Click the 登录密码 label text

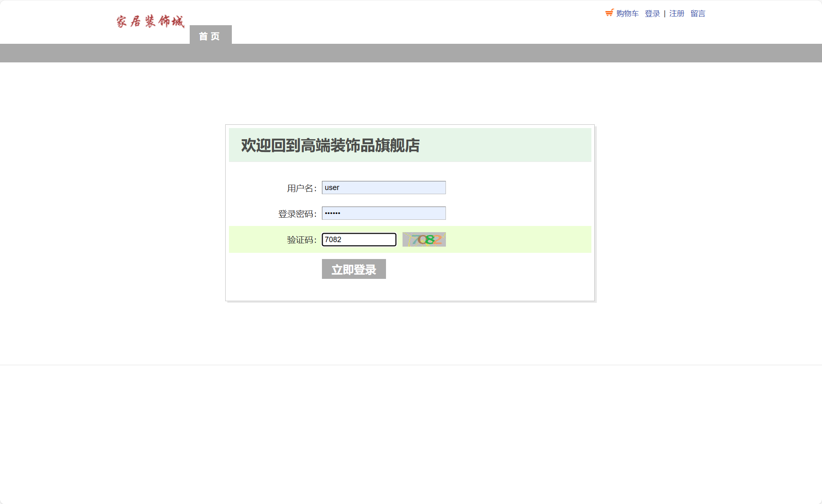click(297, 214)
